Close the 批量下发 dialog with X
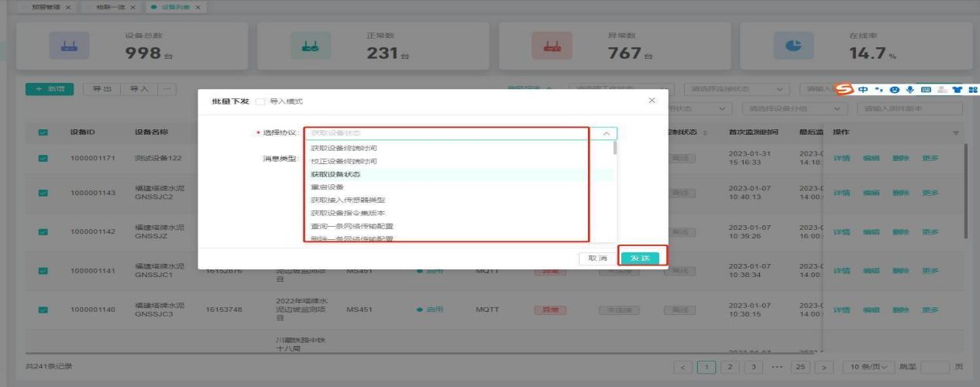 (x=652, y=101)
